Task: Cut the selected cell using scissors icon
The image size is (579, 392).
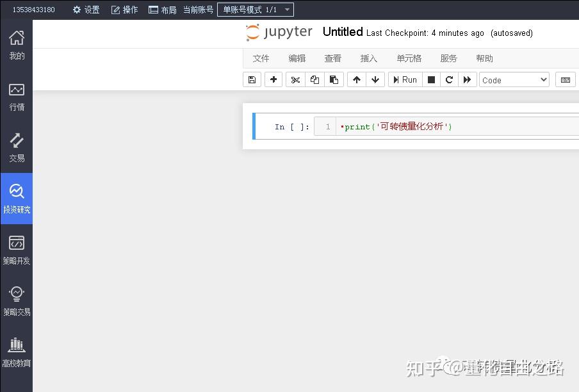Action: click(295, 79)
